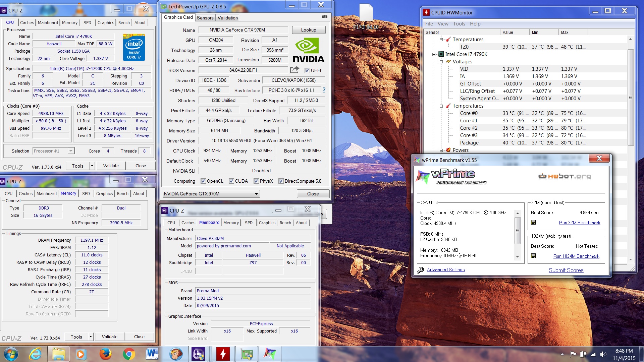
Task: Click Submit Scores link in wPrime
Action: click(566, 270)
